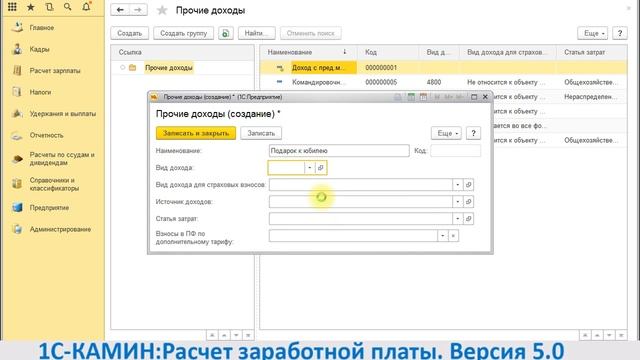The height and width of the screenshot is (360, 640).
Task: Click Главное section icon in sidebar
Action: [17, 27]
